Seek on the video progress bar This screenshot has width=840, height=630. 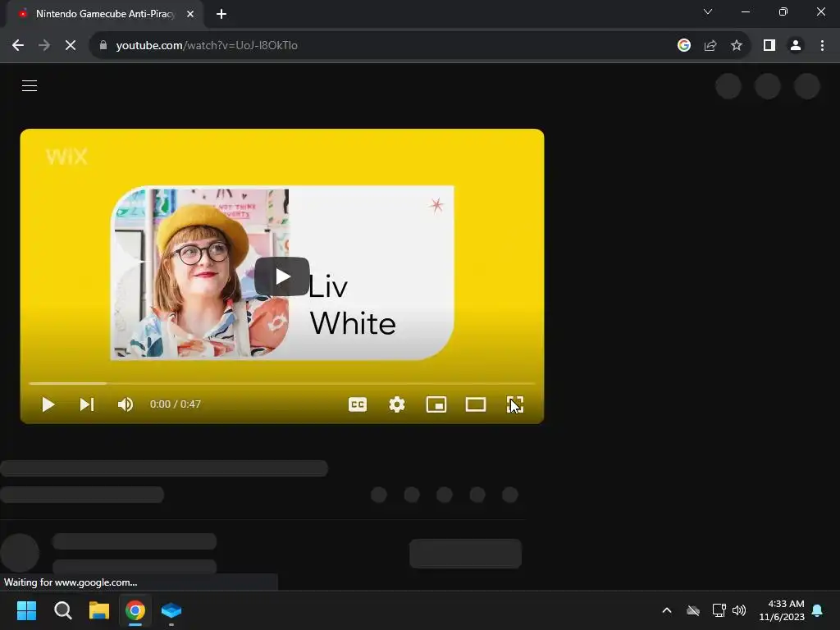click(x=282, y=384)
